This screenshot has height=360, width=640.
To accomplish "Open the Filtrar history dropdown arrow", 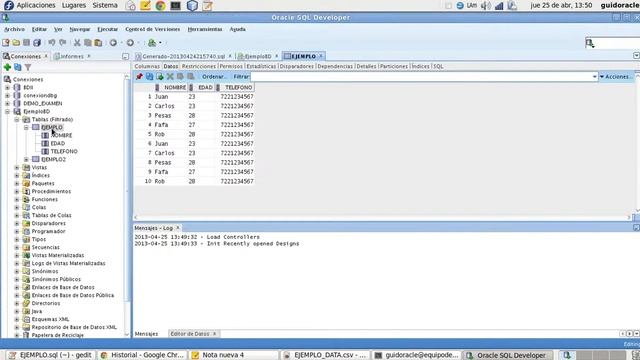I will (594, 76).
